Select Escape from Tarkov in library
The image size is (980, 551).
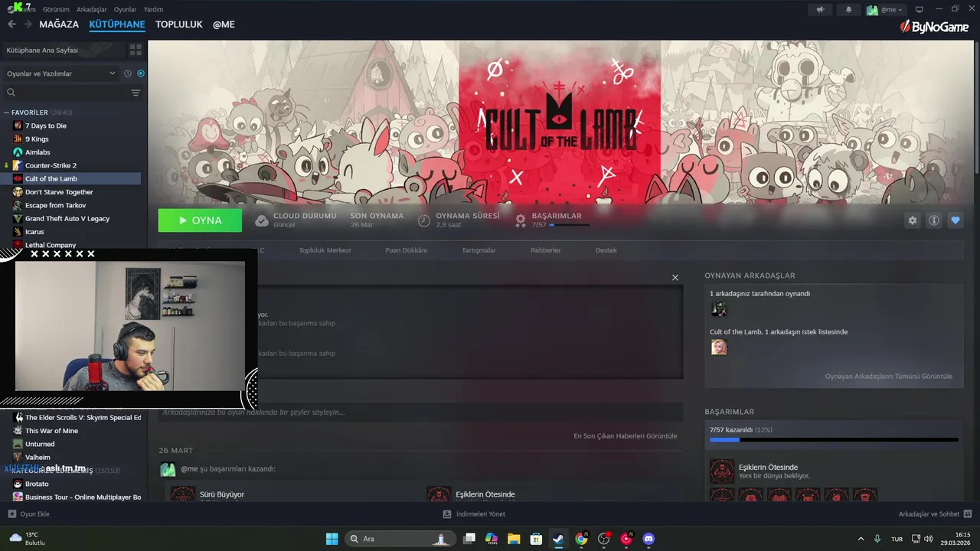[55, 205]
